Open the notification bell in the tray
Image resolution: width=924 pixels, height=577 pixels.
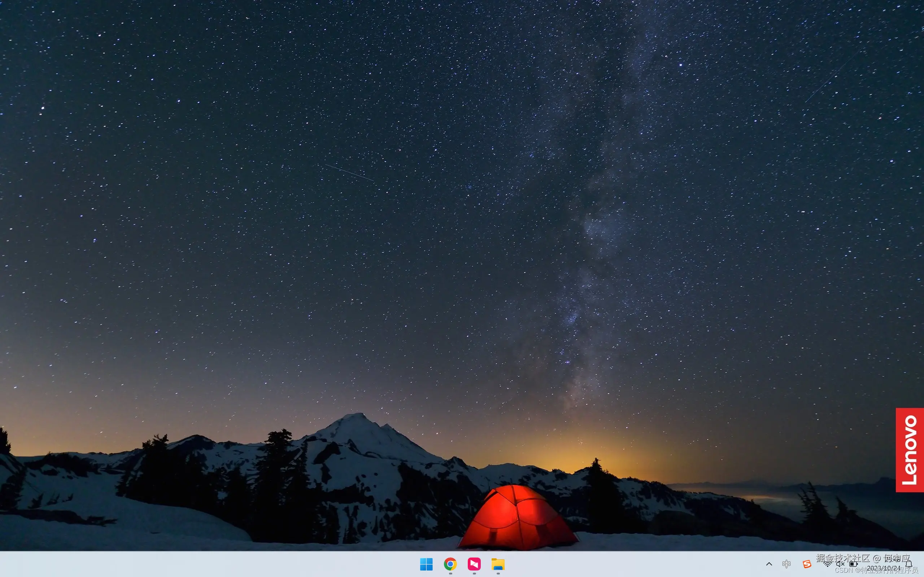click(909, 564)
